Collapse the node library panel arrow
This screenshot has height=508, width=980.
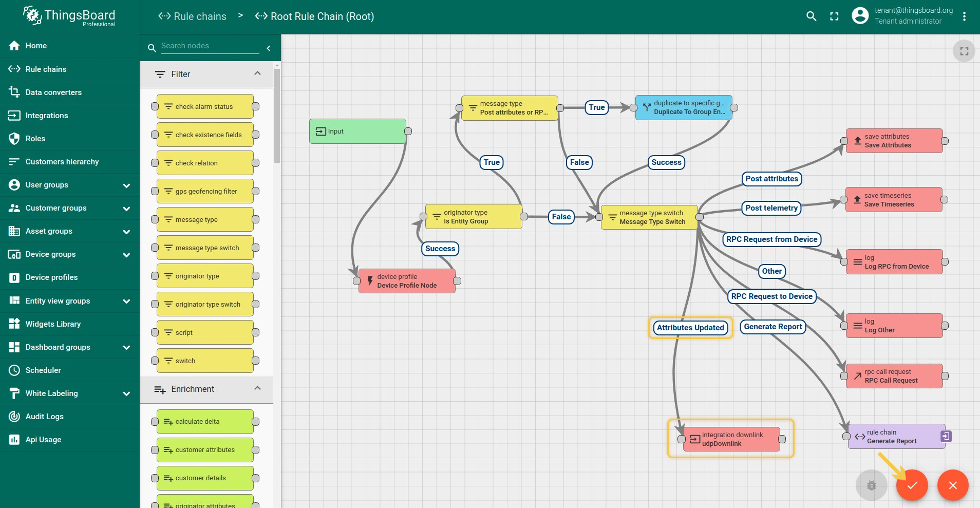269,48
